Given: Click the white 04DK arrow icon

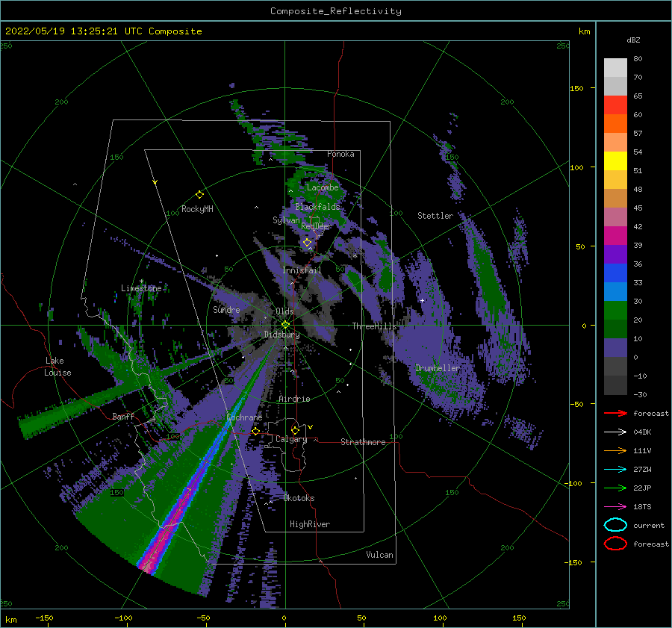Looking at the screenshot, I should pyautogui.click(x=615, y=432).
